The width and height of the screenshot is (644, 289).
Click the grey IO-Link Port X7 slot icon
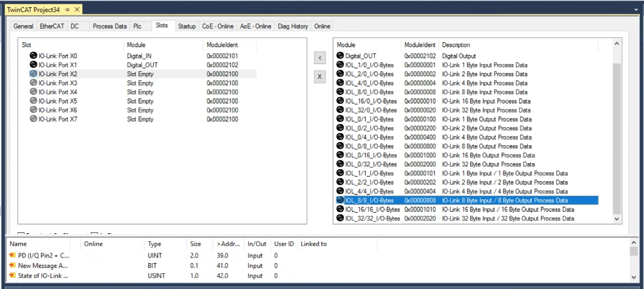33,119
